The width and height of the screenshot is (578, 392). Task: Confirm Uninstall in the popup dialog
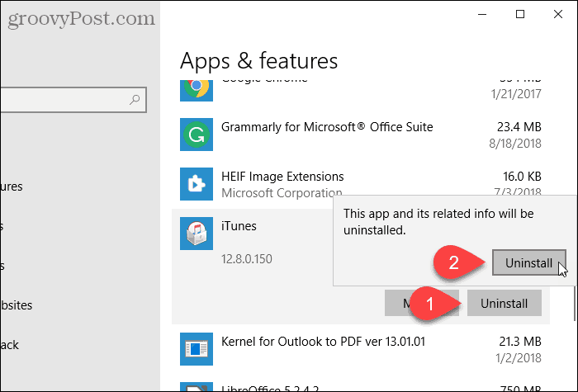pyautogui.click(x=529, y=262)
